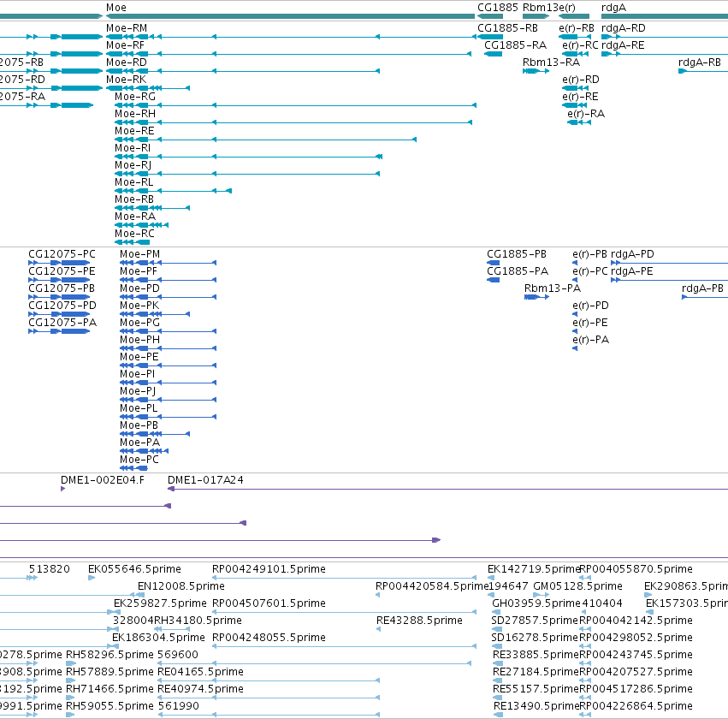
Task: Click the EK186304.5prime EST label
Action: pyautogui.click(x=158, y=638)
